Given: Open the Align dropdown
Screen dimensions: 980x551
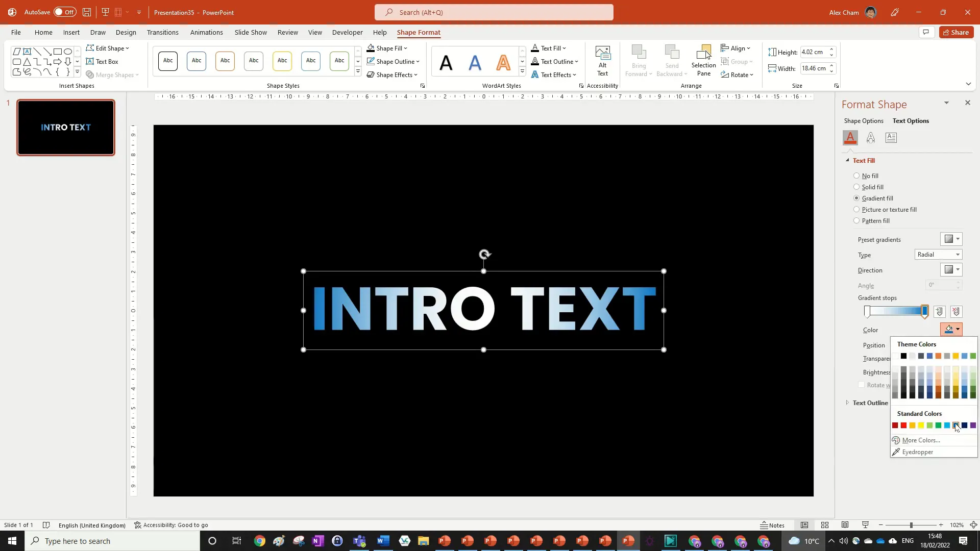Looking at the screenshot, I should click(736, 48).
